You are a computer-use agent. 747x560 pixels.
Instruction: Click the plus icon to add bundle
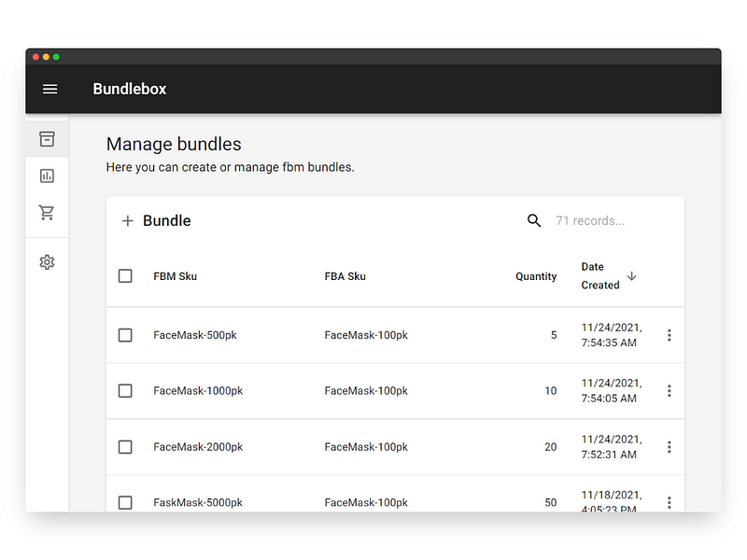(128, 221)
